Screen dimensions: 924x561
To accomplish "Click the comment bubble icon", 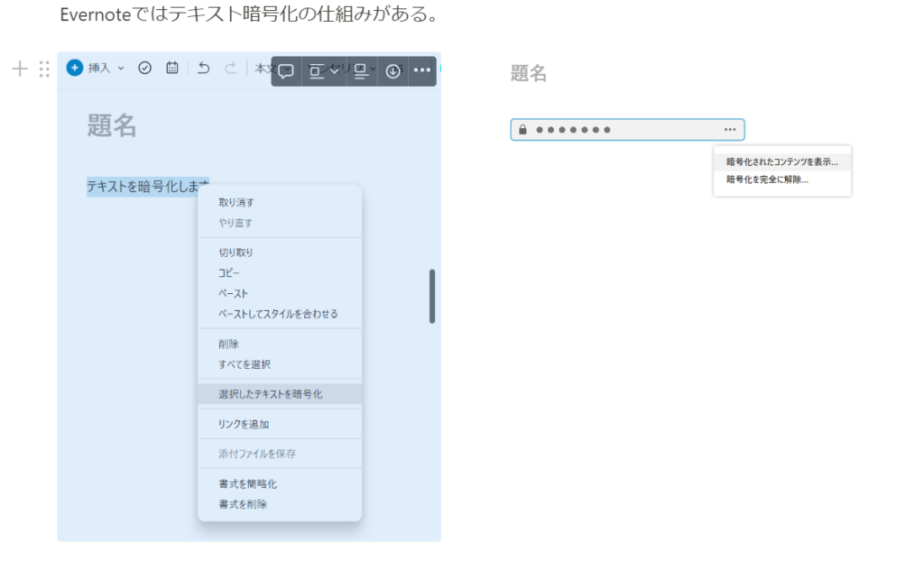I will 286,71.
